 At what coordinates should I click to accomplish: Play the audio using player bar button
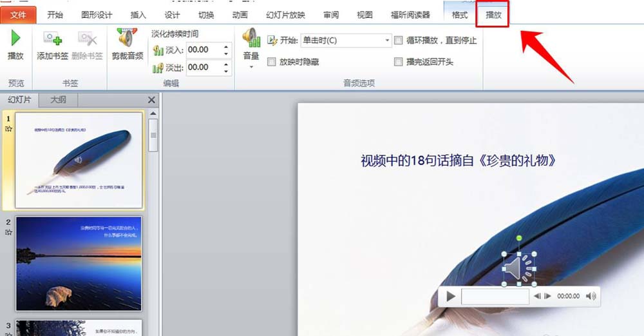(451, 296)
